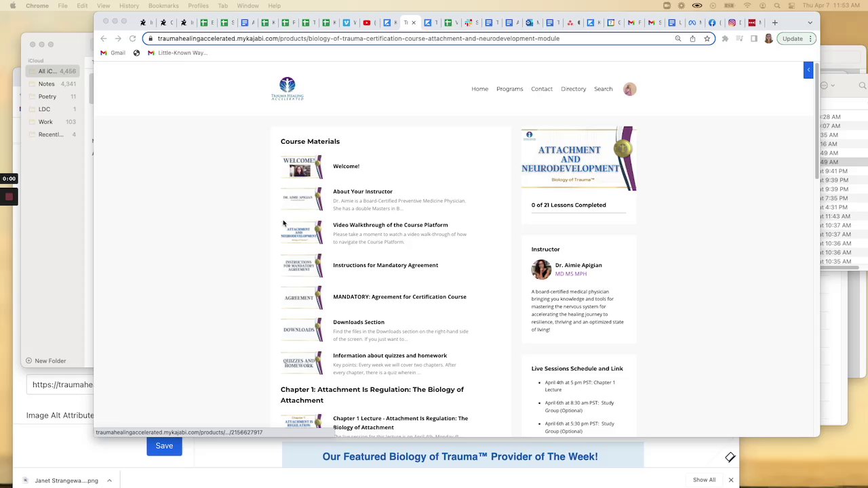This screenshot has width=868, height=488.
Task: Open the Little-Known Way bookmark
Action: [176, 53]
